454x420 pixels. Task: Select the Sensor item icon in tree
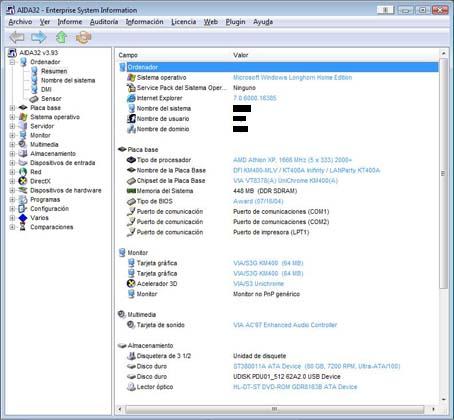(x=34, y=99)
